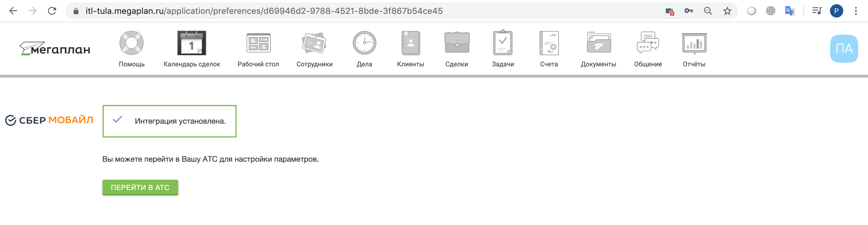Bookmark this page with the star

point(727,11)
